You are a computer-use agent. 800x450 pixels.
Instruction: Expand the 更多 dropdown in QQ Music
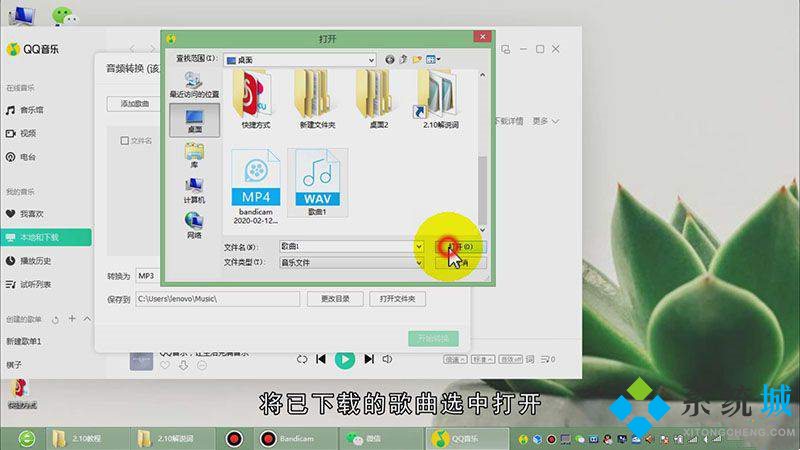point(546,121)
